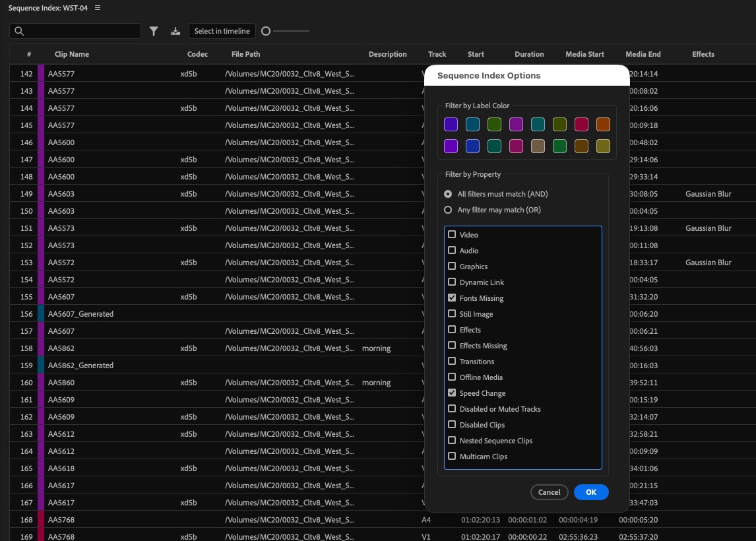756x541 pixels.
Task: Click duration 00:00:00:22 on row 169
Action: click(528, 536)
